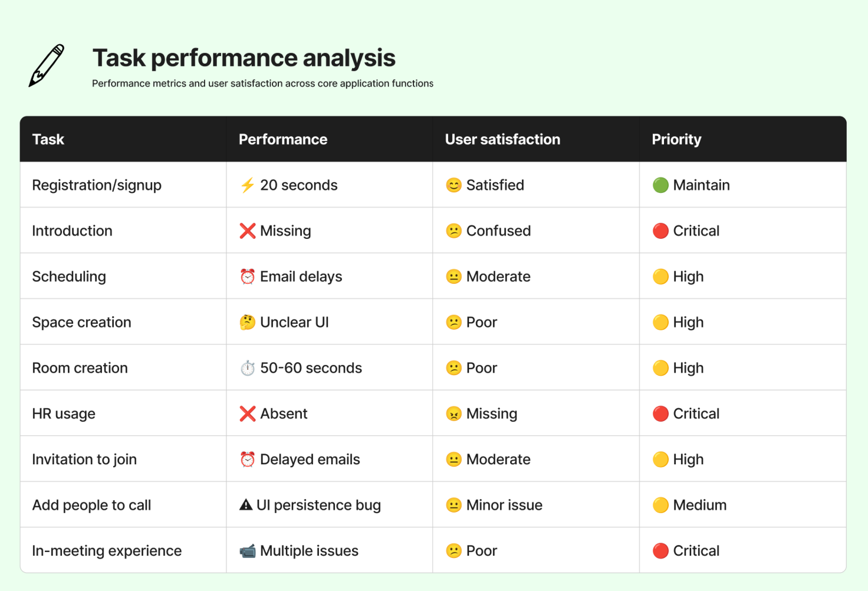The height and width of the screenshot is (591, 868).
Task: Select the Priority column header
Action: (676, 139)
